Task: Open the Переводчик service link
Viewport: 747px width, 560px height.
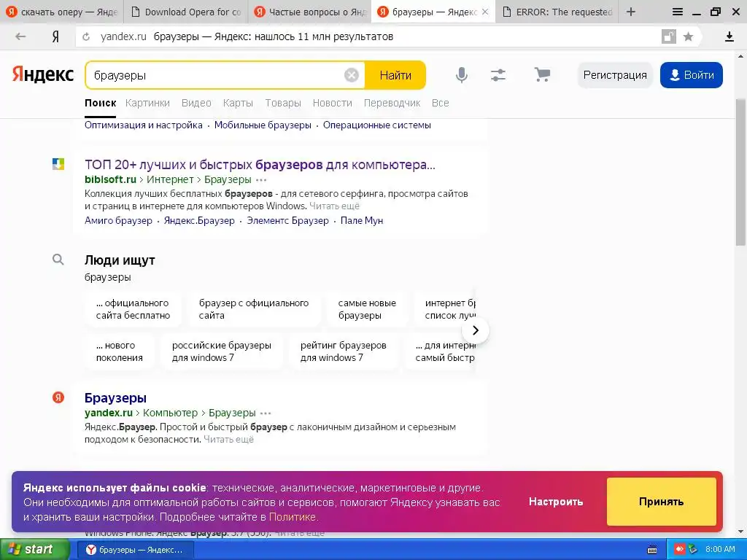Action: (392, 103)
